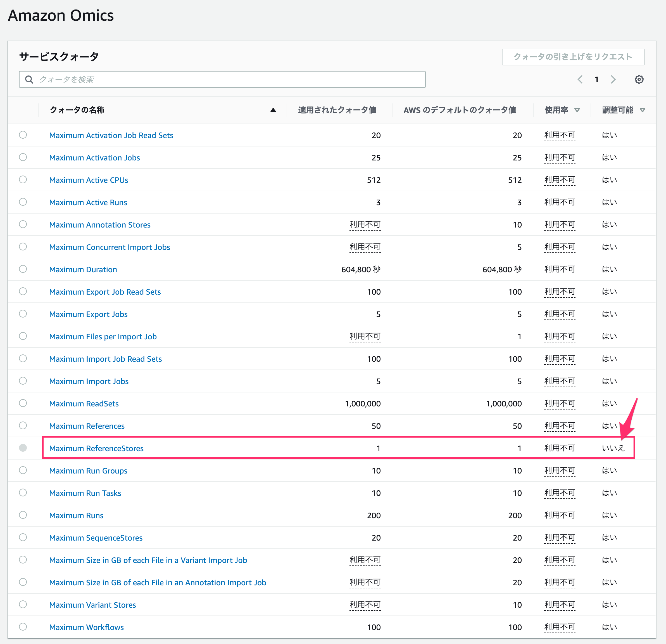The height and width of the screenshot is (644, 666).
Task: Sort by AWS のデフォルトのクォータ値 column header
Action: (460, 110)
